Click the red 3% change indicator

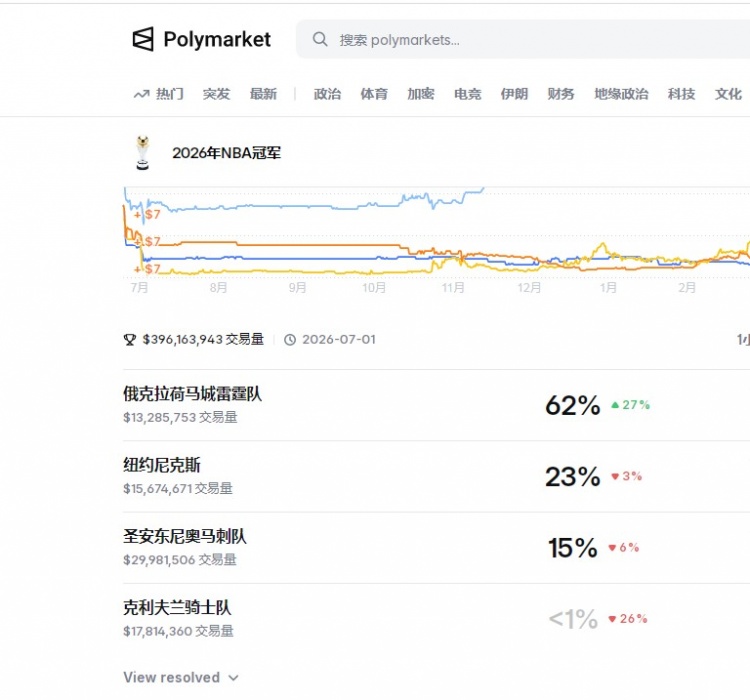627,477
